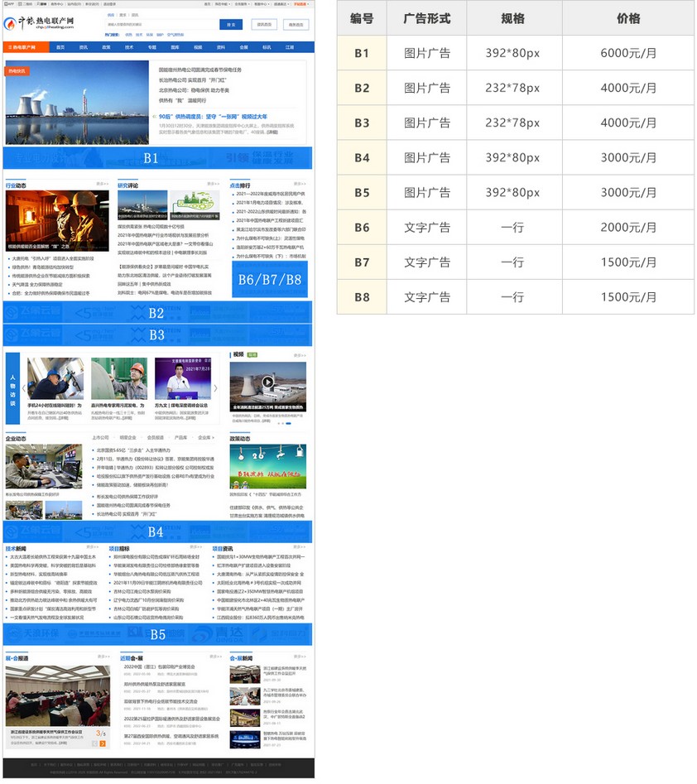Expand the orange 热电联产网 menu
697x784 pixels.
tap(22, 47)
